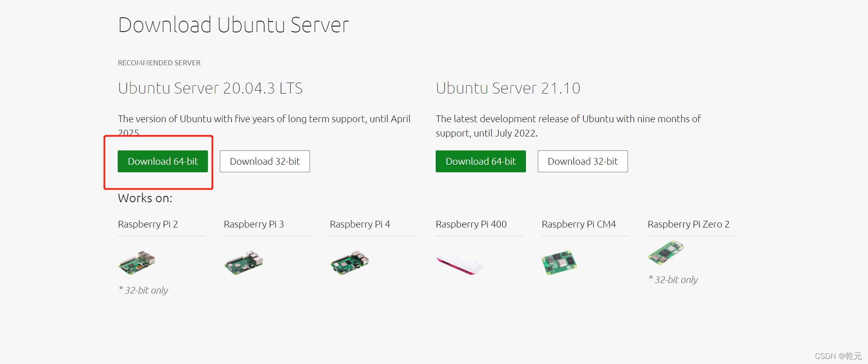Image resolution: width=868 pixels, height=364 pixels.
Task: Select the Ubuntu Server 20.04.3 LTS heading
Action: (x=210, y=88)
